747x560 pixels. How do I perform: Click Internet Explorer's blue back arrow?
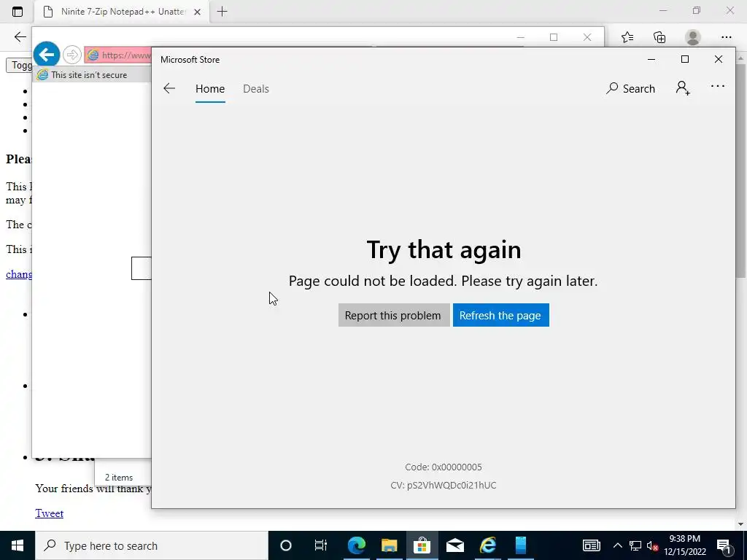point(47,55)
